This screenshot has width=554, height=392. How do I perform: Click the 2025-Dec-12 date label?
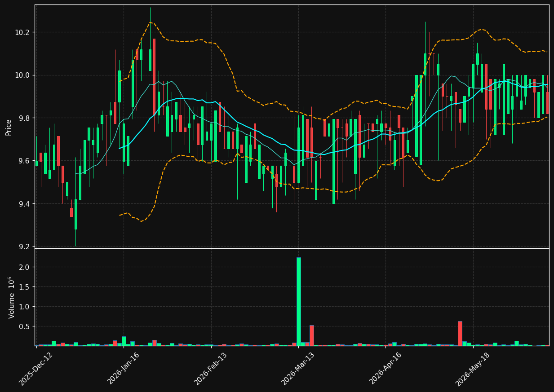[36, 369]
